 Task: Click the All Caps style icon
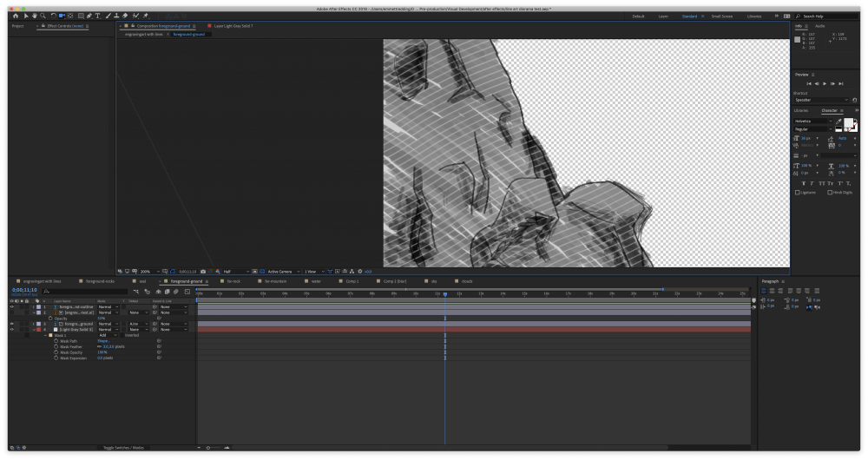[x=821, y=184]
